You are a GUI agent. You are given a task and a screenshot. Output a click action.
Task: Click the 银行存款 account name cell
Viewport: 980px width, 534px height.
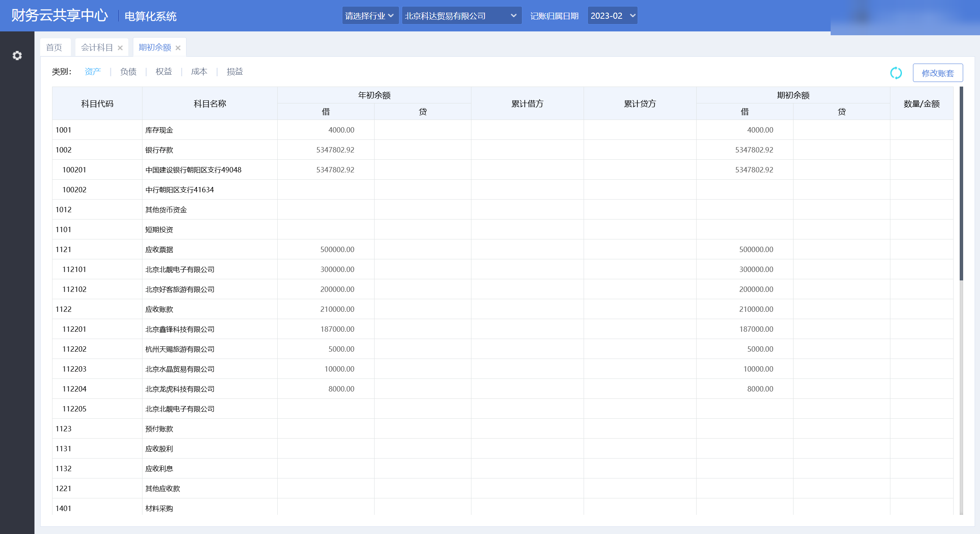[x=210, y=150]
